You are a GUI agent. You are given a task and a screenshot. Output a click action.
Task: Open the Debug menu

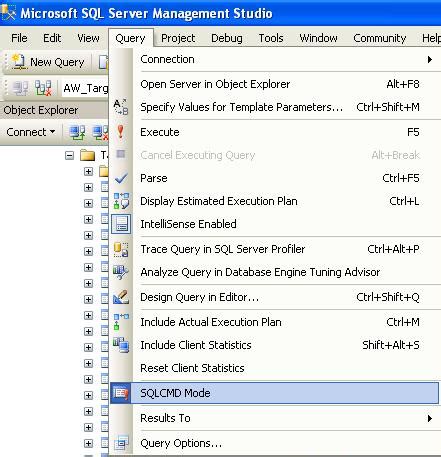(227, 38)
